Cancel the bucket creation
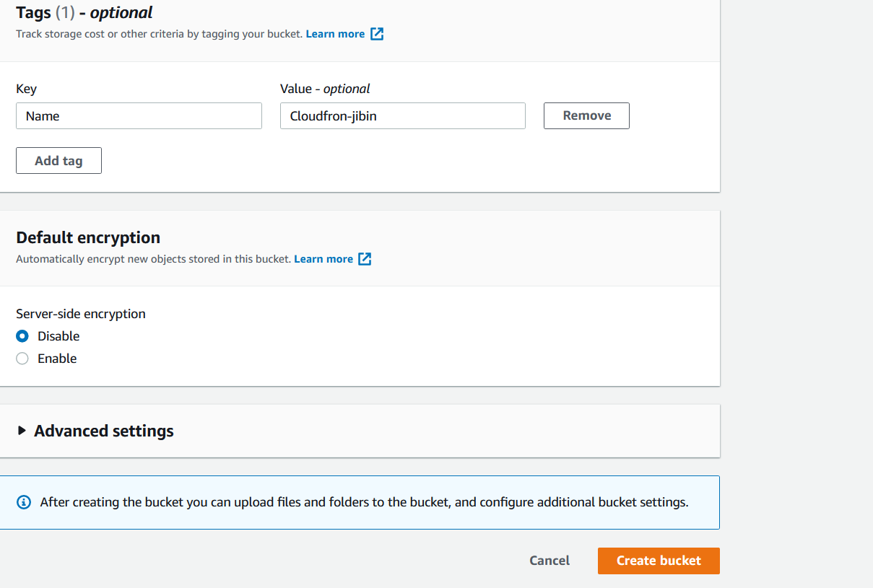The width and height of the screenshot is (873, 588). pos(549,561)
